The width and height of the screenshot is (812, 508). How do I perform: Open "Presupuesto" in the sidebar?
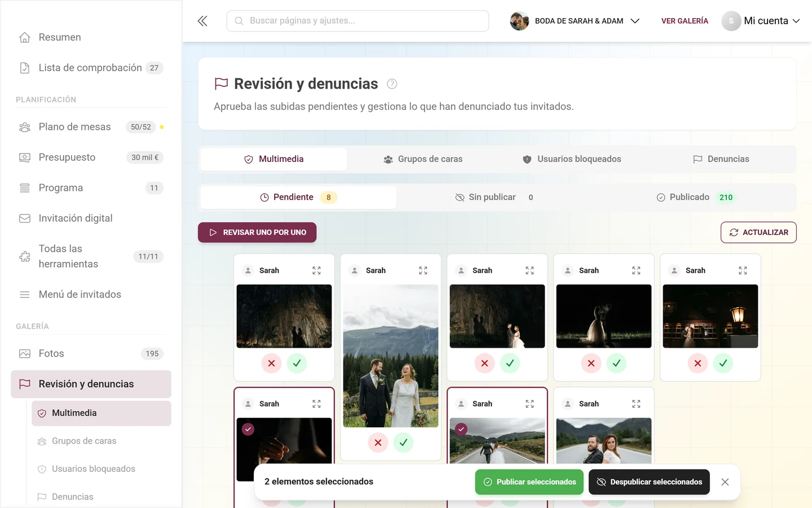pyautogui.click(x=91, y=157)
